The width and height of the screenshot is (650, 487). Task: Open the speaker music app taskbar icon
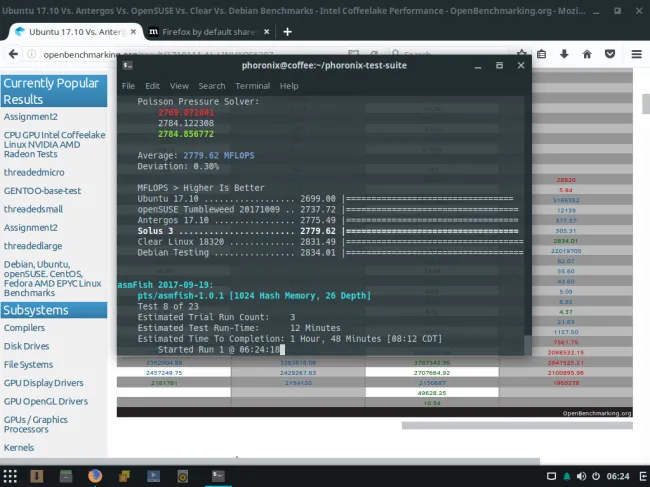coord(182,476)
